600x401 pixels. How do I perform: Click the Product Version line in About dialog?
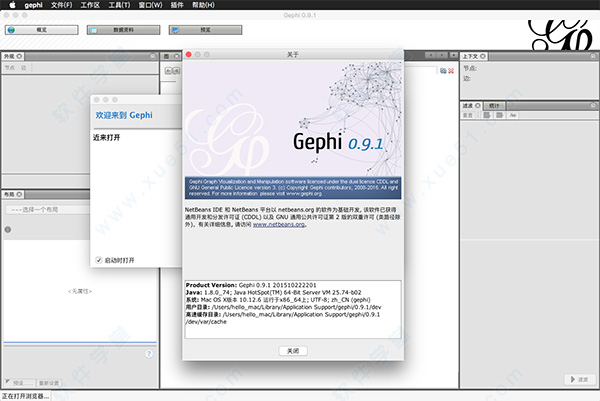(x=251, y=285)
